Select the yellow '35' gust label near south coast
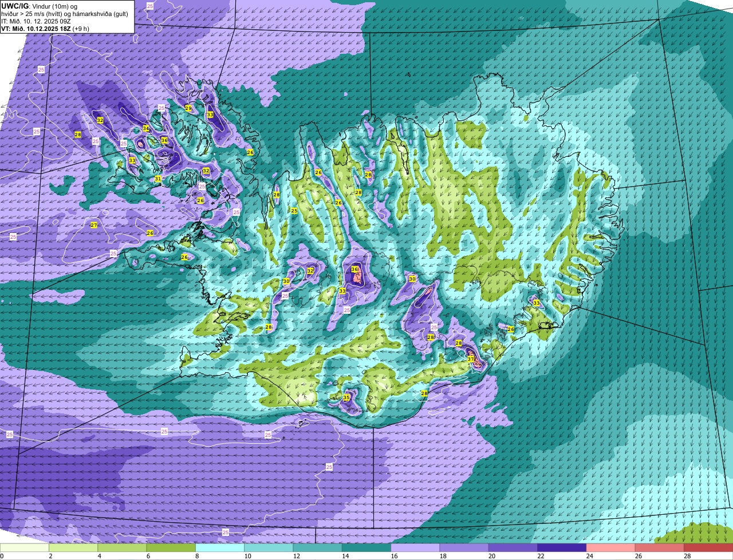The image size is (733, 560). [346, 397]
